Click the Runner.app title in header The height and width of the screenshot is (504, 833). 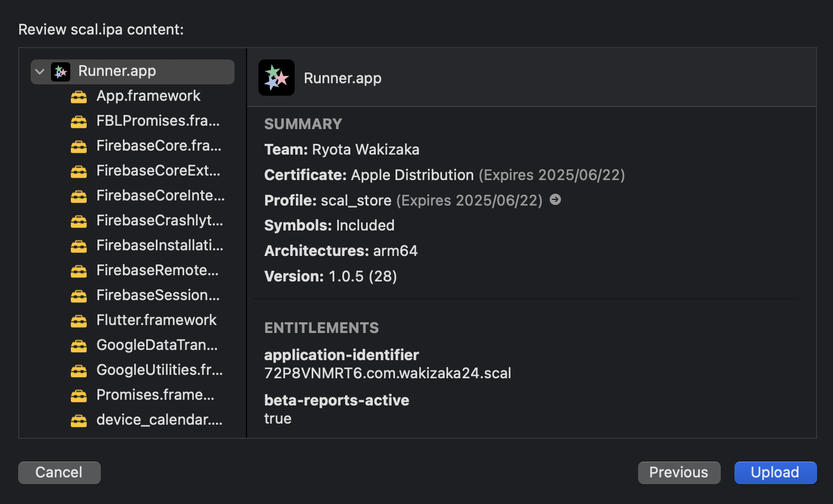(343, 78)
